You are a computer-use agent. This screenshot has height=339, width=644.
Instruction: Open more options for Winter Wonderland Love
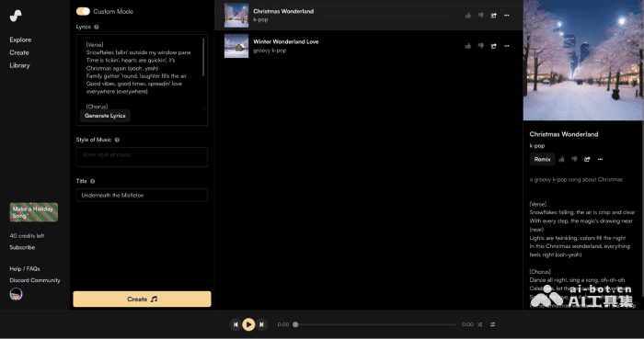click(506, 46)
